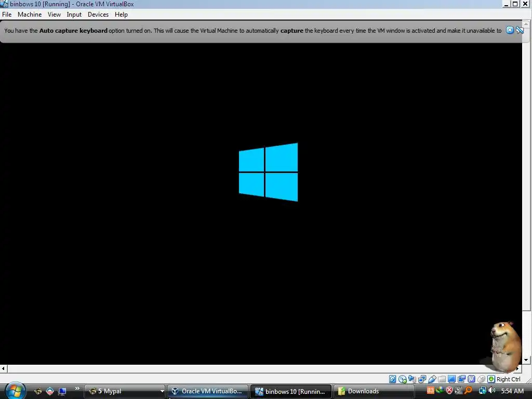Image resolution: width=532 pixels, height=399 pixels.
Task: Click the horizontal scrollbar left arrow
Action: point(3,368)
